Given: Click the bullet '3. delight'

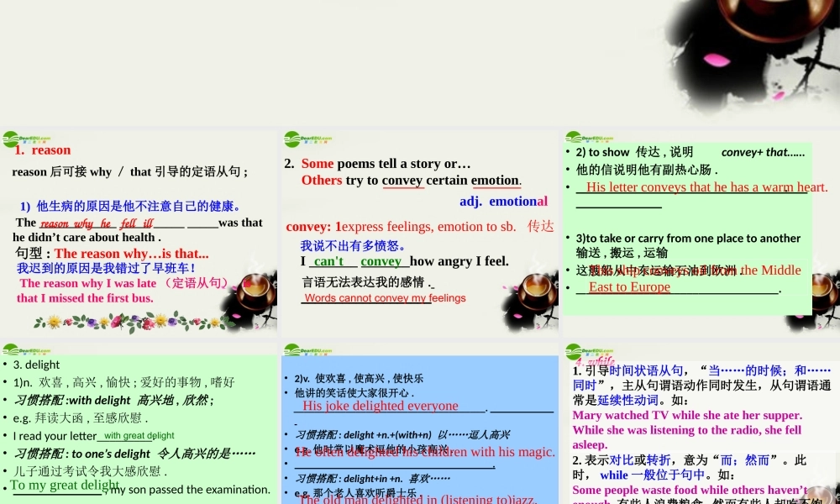Looking at the screenshot, I should [36, 365].
